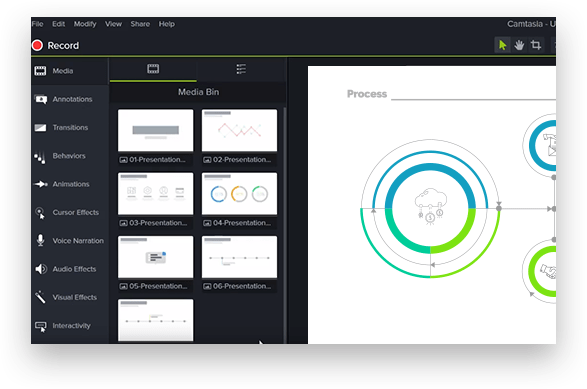Viewport: 587px width, 389px height.
Task: Click the Media Bin vertical scrollbar
Action: click(285, 225)
